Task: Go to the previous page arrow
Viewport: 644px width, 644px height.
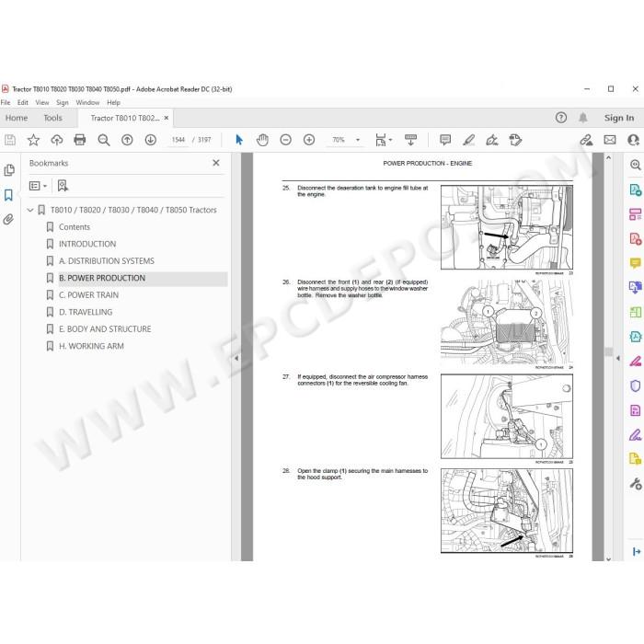Action: tap(127, 140)
